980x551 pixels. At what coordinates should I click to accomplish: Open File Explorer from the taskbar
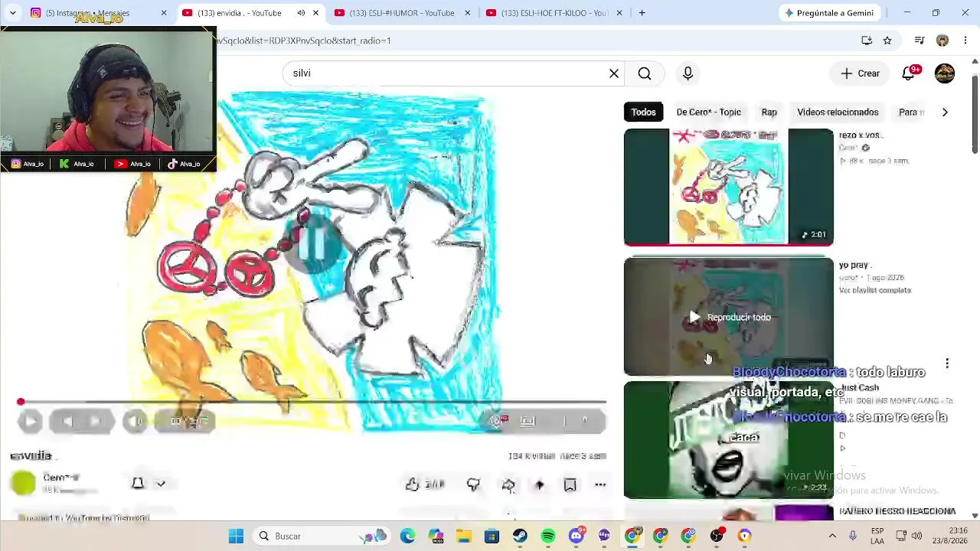point(464,536)
